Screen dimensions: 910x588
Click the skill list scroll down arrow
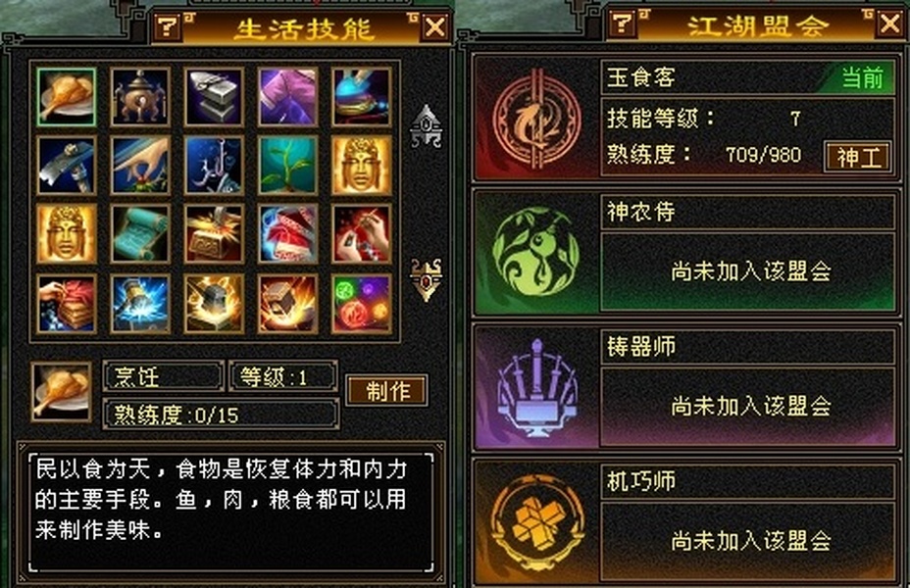[426, 279]
